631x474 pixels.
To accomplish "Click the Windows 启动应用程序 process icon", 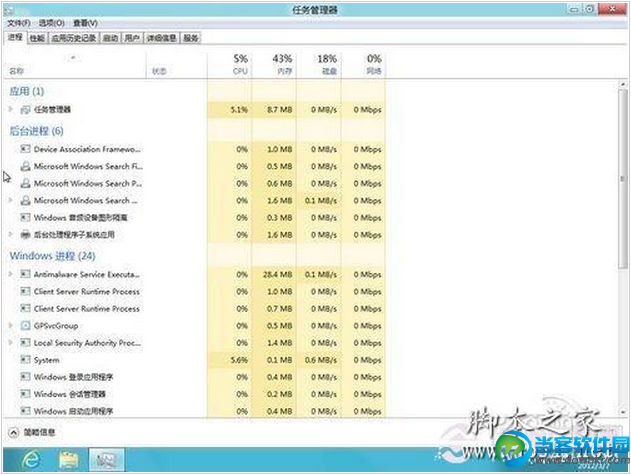I will pos(25,411).
